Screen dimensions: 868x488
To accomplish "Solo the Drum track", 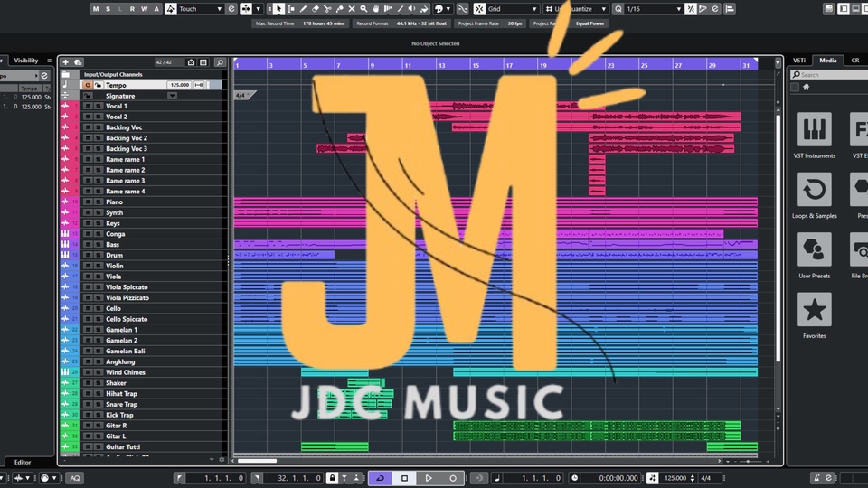I will 98,255.
